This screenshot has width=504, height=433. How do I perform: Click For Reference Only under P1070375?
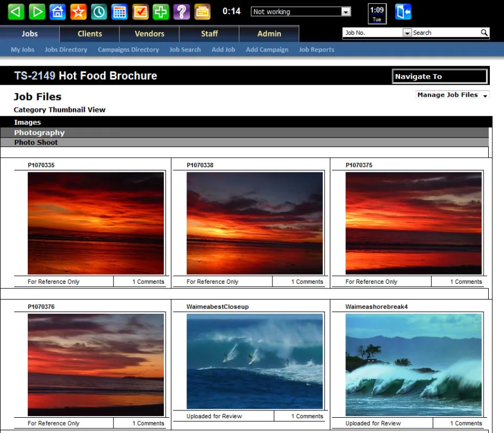point(371,282)
